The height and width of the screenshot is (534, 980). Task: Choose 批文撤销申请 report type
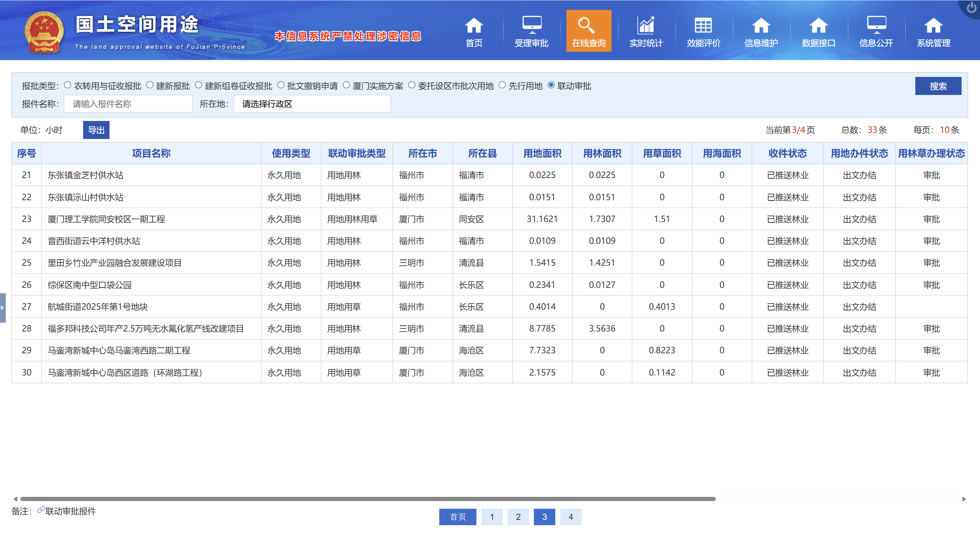click(x=281, y=85)
